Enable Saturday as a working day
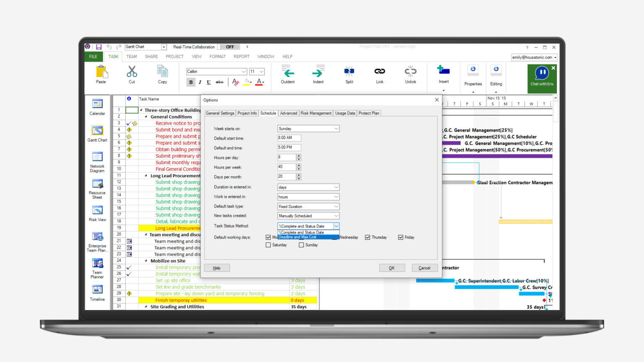644x362 pixels. [x=268, y=245]
